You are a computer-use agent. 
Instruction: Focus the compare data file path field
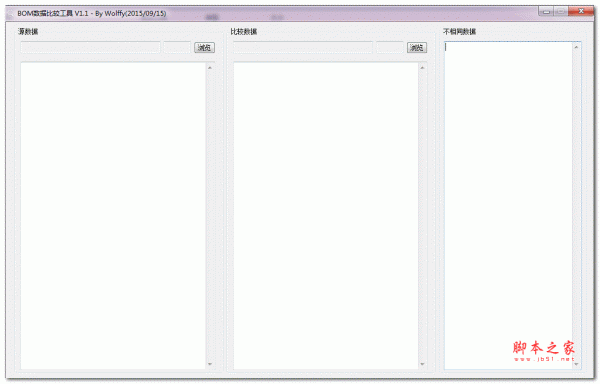[303, 47]
